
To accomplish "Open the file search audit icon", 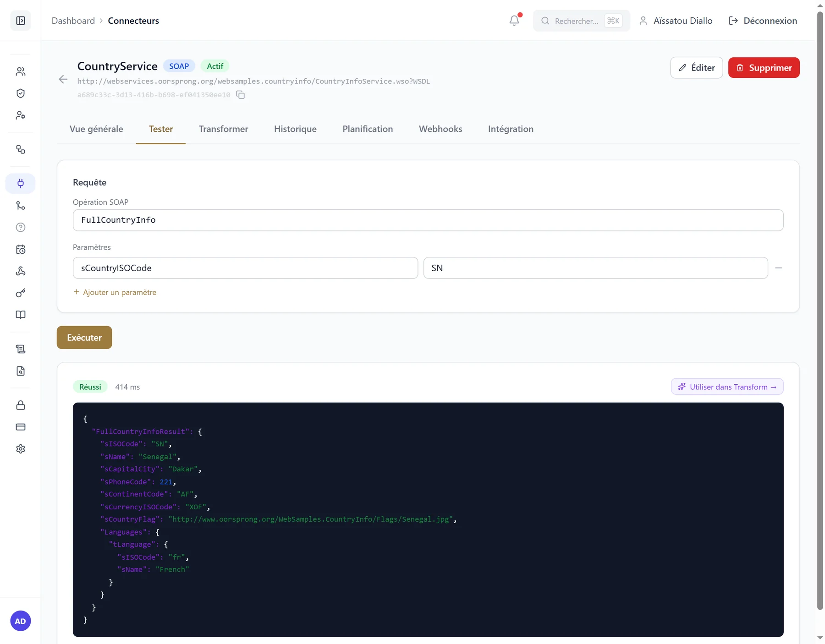I will [21, 371].
